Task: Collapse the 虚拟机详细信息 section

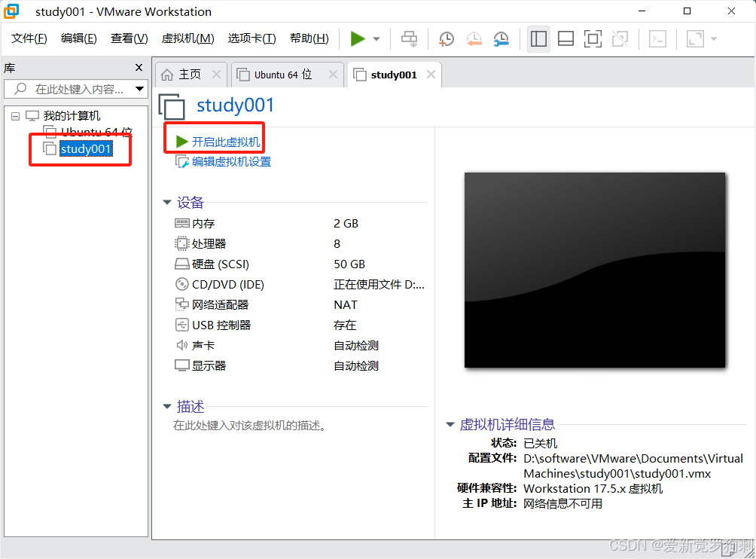Action: point(450,424)
